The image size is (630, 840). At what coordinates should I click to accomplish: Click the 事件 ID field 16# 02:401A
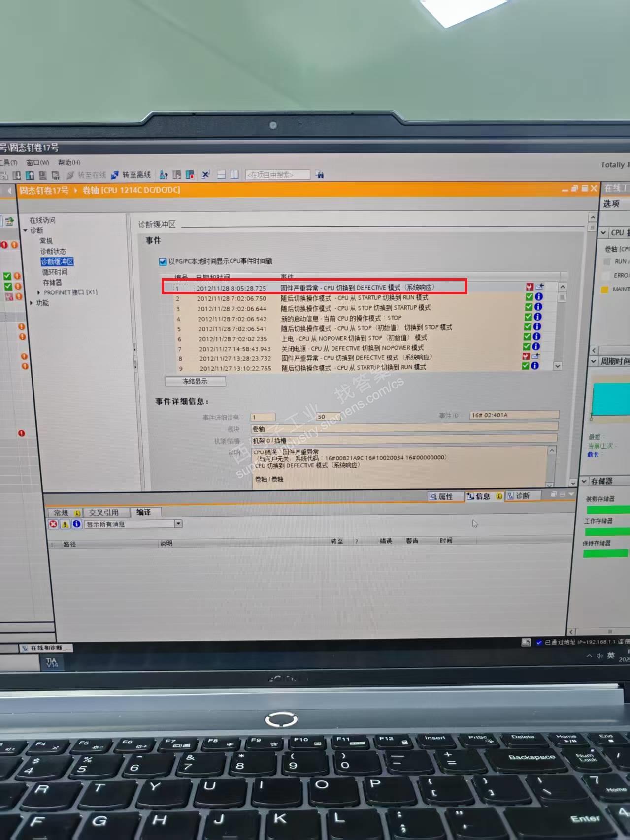(514, 415)
